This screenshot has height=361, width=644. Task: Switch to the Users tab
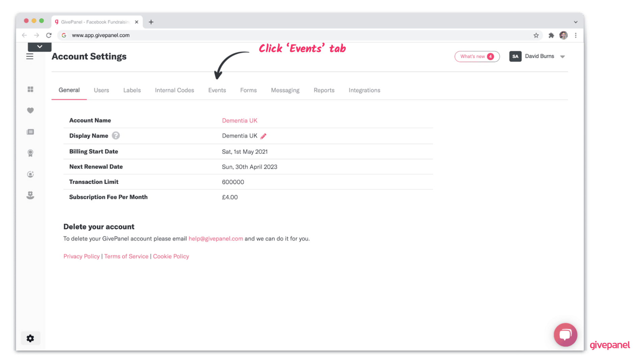pos(101,90)
